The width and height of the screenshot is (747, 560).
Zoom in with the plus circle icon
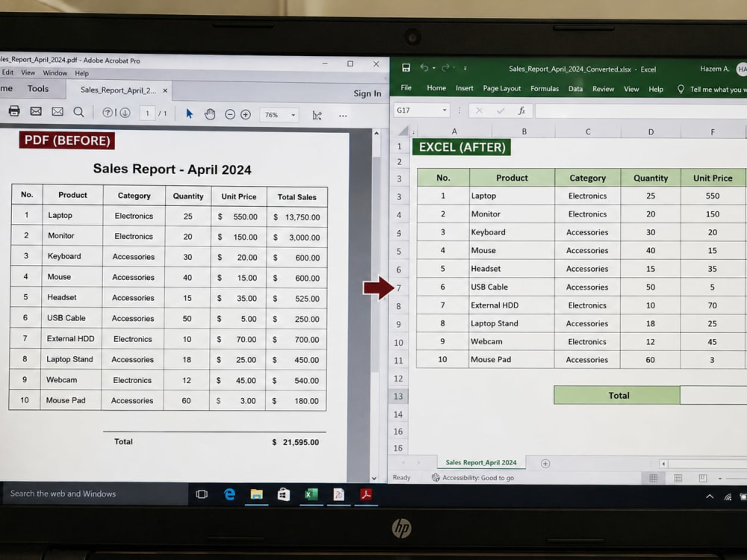click(x=245, y=115)
